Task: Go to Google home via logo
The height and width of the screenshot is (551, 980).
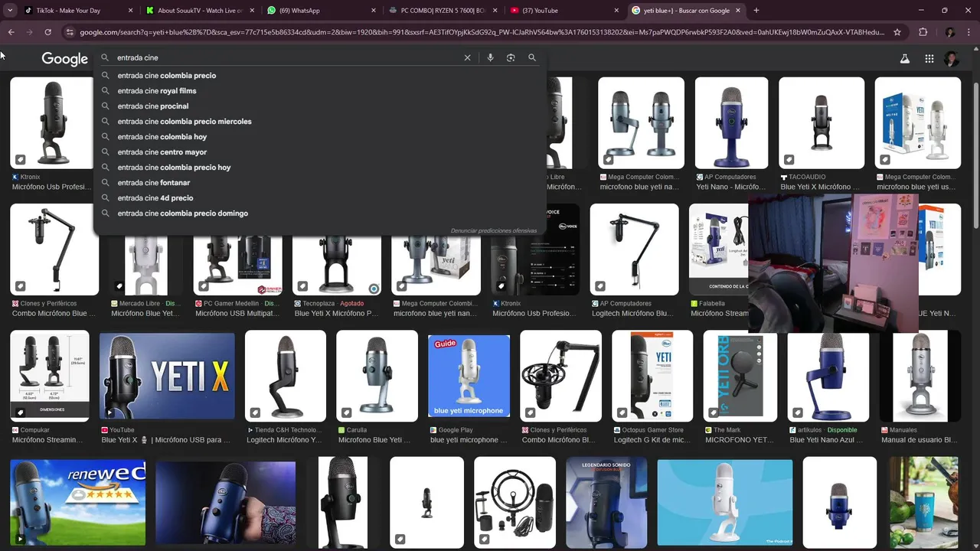Action: click(64, 59)
